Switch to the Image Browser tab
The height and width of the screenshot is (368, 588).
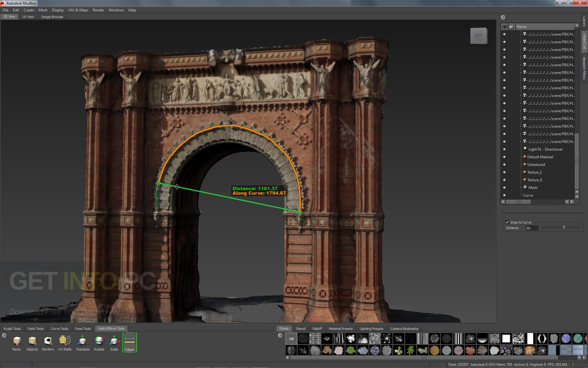[x=52, y=17]
